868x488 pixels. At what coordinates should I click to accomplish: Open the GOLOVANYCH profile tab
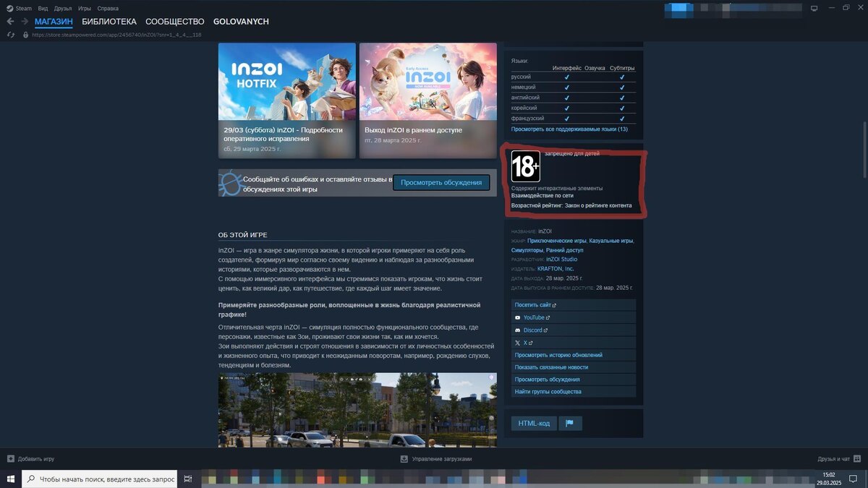point(241,22)
